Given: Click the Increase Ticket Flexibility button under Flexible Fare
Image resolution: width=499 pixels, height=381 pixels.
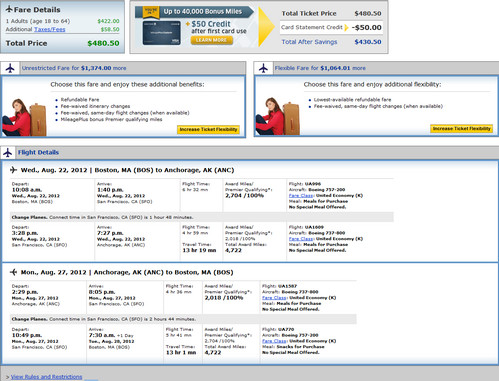Looking at the screenshot, I should click(x=461, y=128).
